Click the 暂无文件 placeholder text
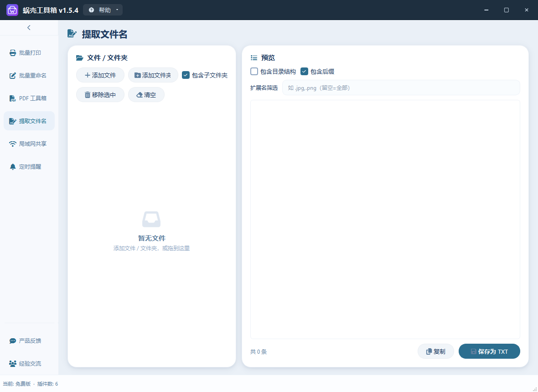Screen dimensions: 538x392 click(x=152, y=238)
